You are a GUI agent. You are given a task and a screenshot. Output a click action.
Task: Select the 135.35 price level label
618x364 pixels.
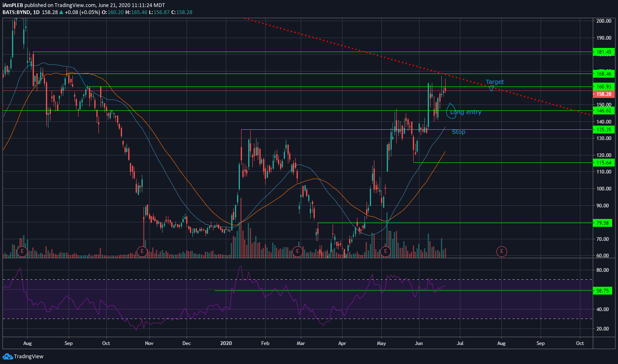[x=604, y=130]
